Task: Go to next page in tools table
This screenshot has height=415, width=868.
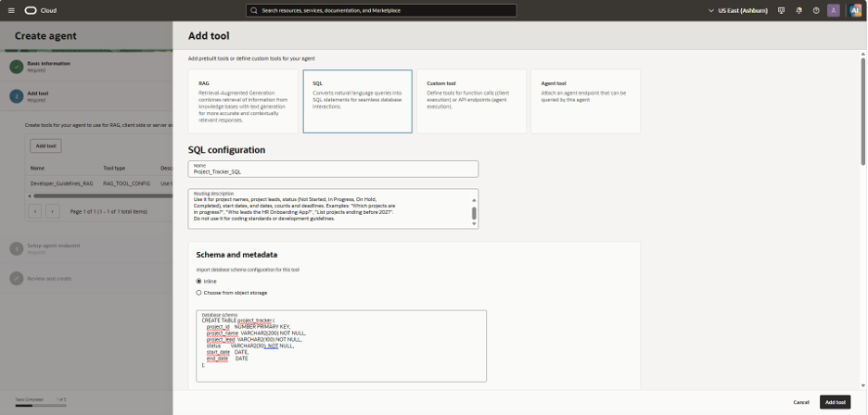Action: tap(53, 211)
